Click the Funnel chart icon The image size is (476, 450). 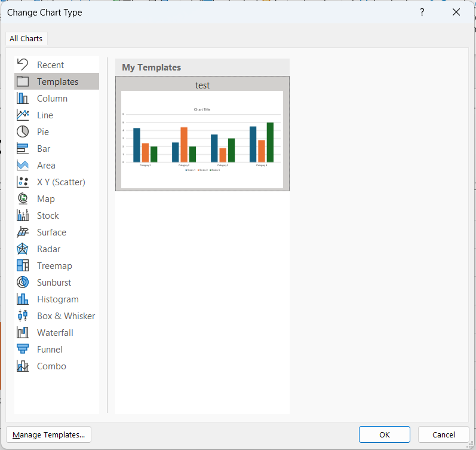pos(23,349)
